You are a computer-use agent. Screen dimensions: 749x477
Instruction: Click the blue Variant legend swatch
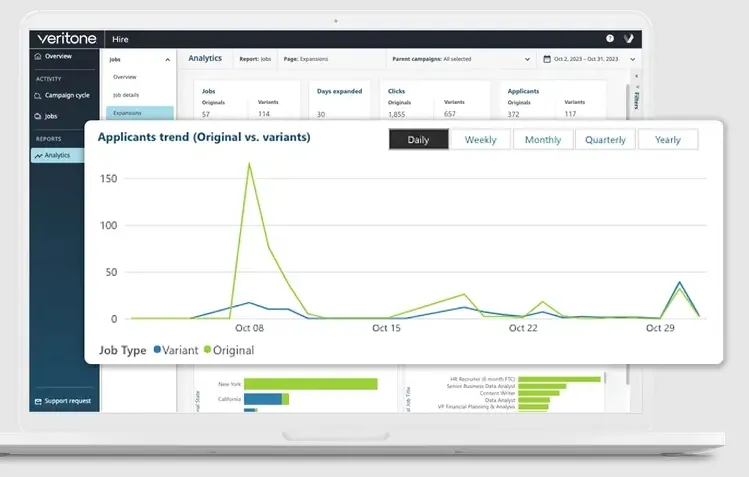point(157,350)
